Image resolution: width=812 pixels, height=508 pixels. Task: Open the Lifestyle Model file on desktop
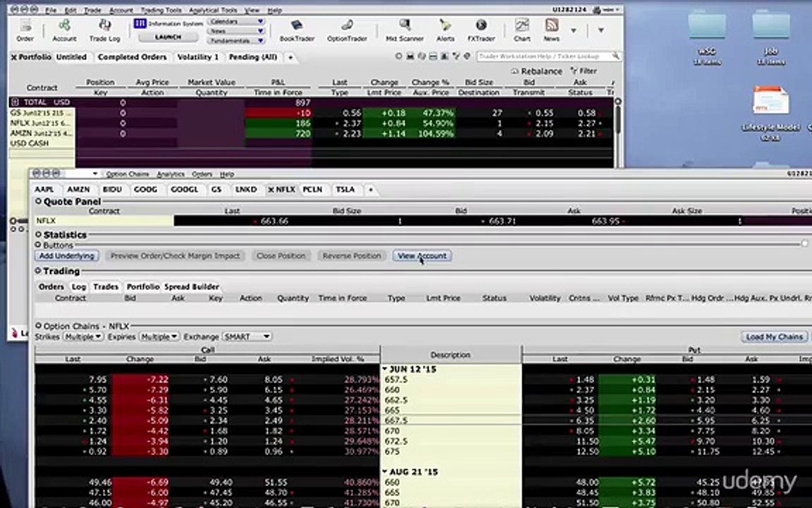click(770, 113)
